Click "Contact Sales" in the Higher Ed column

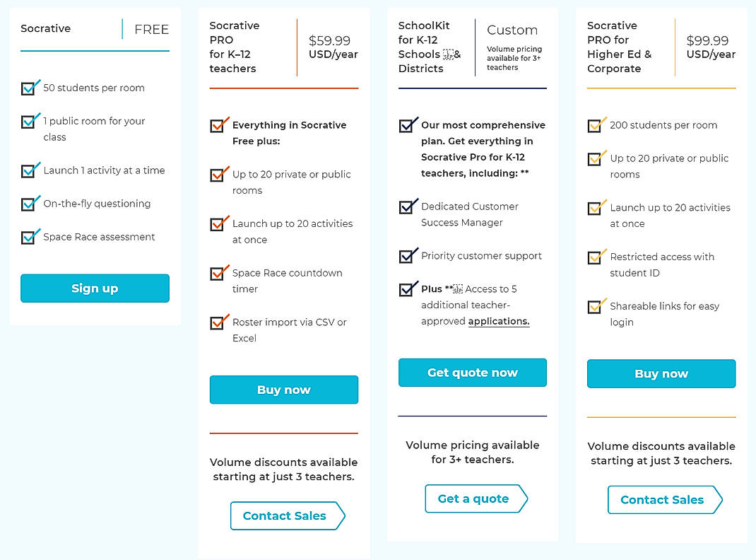661,500
